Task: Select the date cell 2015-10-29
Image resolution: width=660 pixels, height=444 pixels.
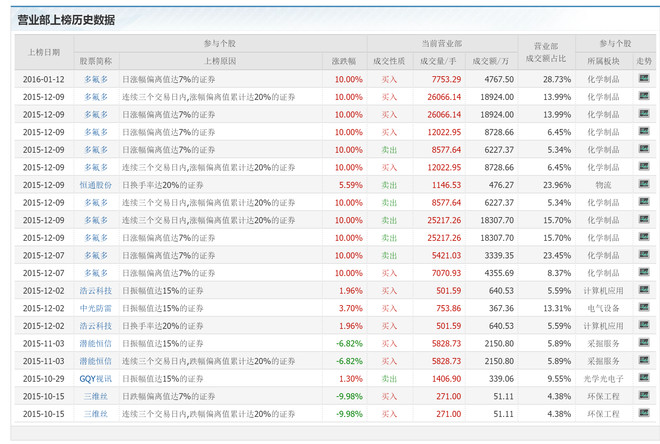Action: coord(44,379)
